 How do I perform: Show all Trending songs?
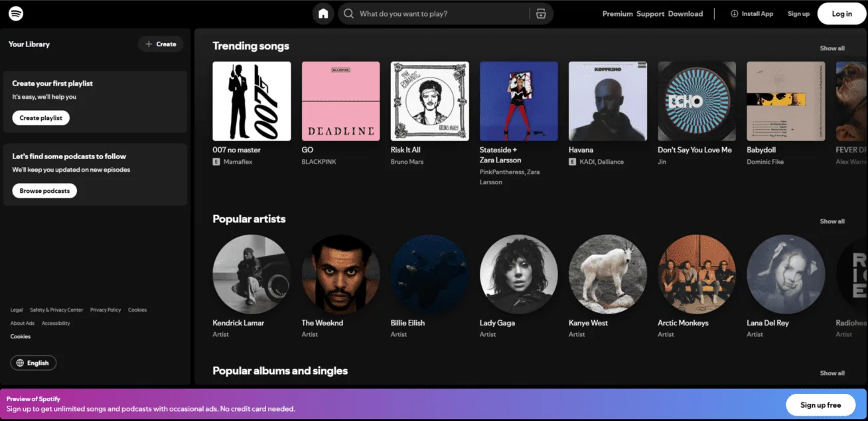click(832, 48)
